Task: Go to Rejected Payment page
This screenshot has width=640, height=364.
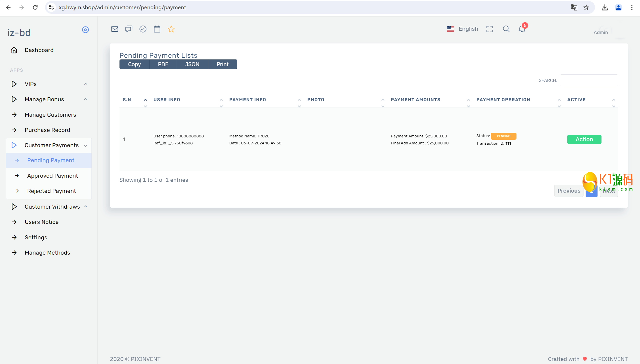Action: click(51, 191)
